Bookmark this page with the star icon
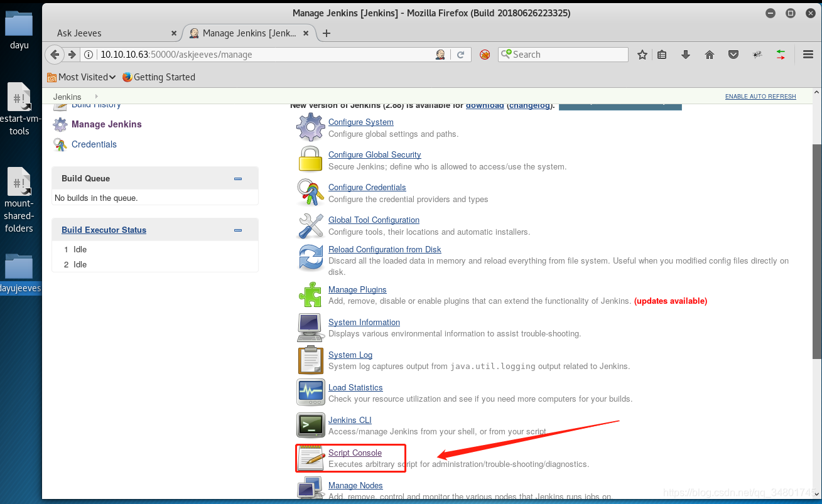 coord(642,55)
